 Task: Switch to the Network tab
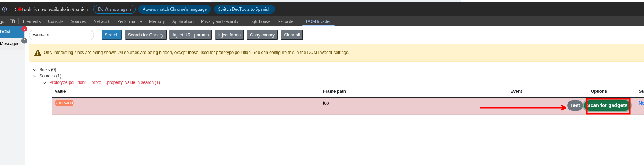tap(102, 21)
